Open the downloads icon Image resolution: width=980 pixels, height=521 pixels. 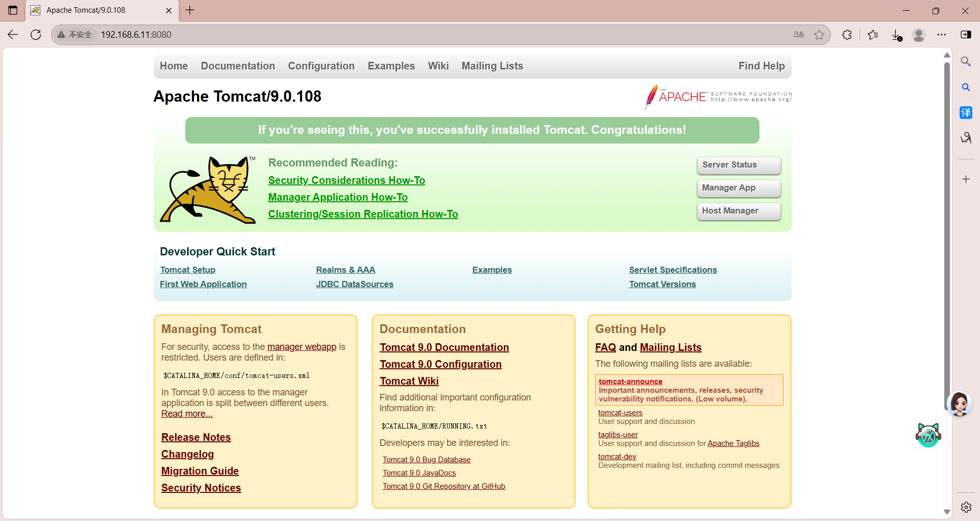tap(897, 35)
